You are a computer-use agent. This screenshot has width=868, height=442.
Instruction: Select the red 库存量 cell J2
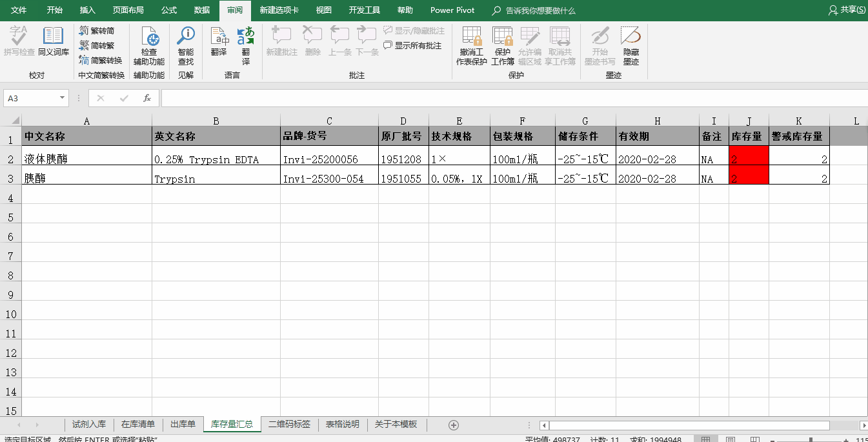point(749,159)
